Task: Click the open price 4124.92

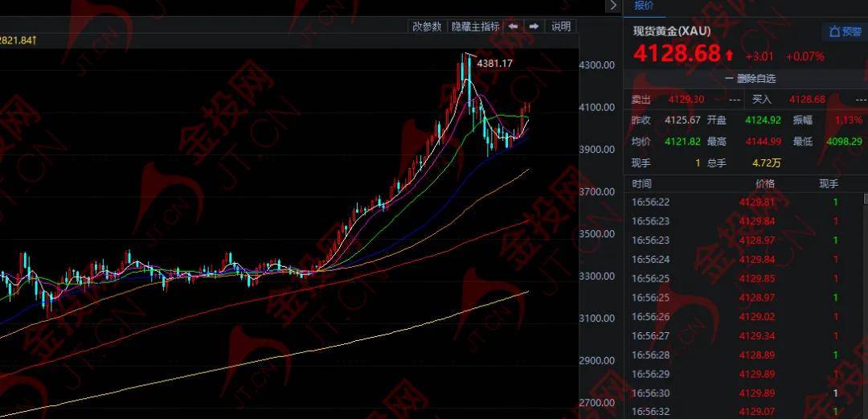Action: pos(763,120)
